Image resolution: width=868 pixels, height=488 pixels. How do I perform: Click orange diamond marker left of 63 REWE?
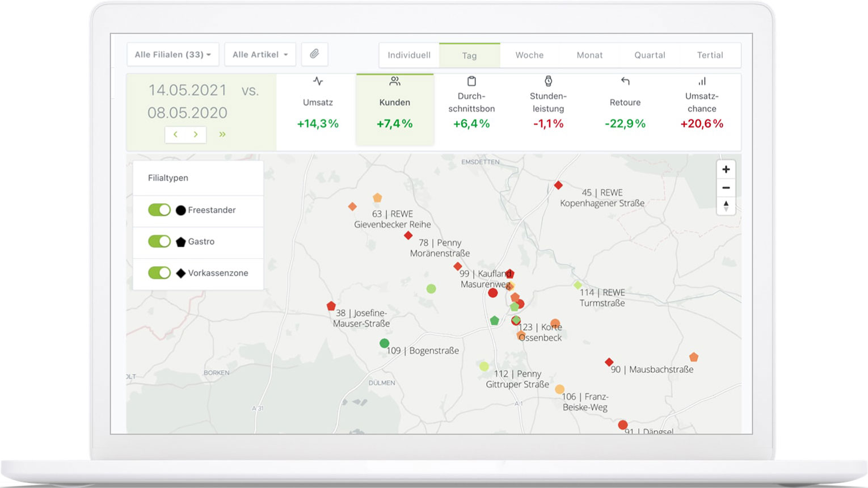click(352, 207)
